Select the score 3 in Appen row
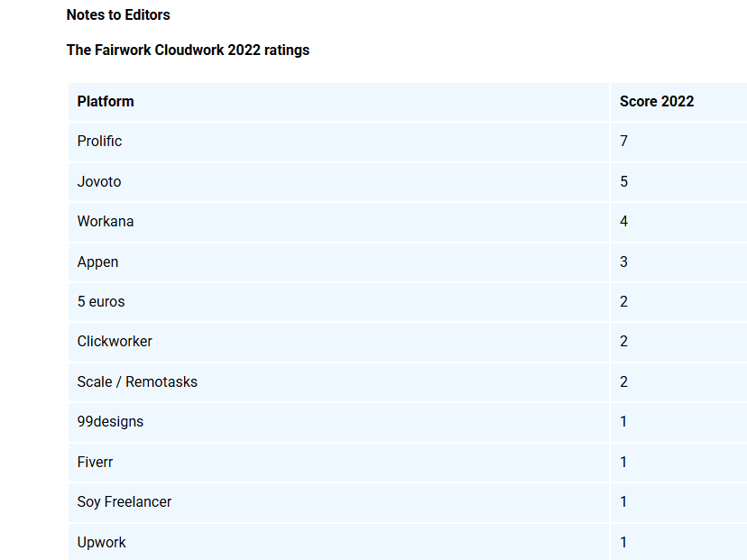This screenshot has width=747, height=560. click(x=623, y=262)
